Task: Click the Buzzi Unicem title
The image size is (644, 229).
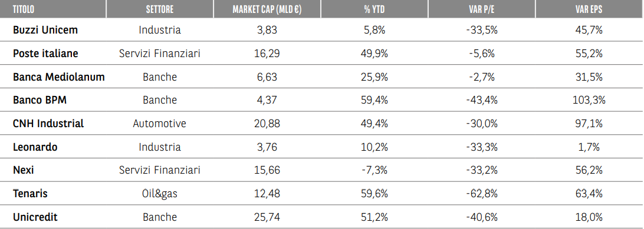Action: [45, 30]
